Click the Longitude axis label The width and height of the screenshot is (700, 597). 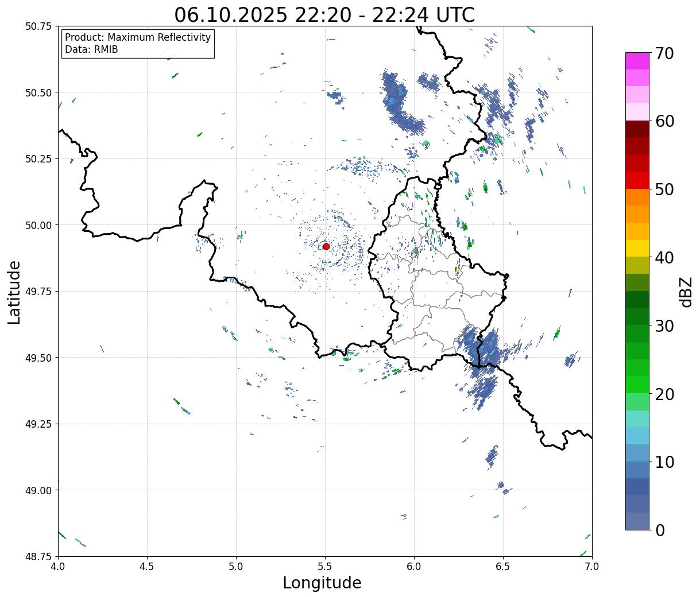click(322, 583)
